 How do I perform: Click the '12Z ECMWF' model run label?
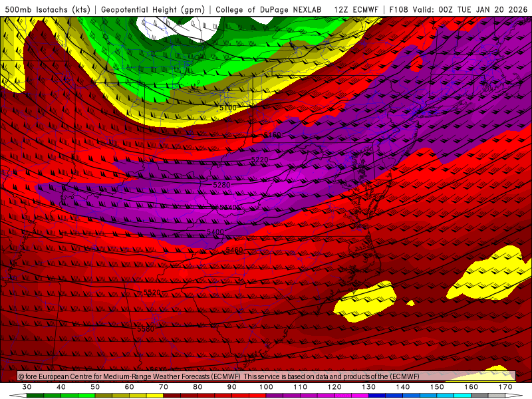pos(356,9)
